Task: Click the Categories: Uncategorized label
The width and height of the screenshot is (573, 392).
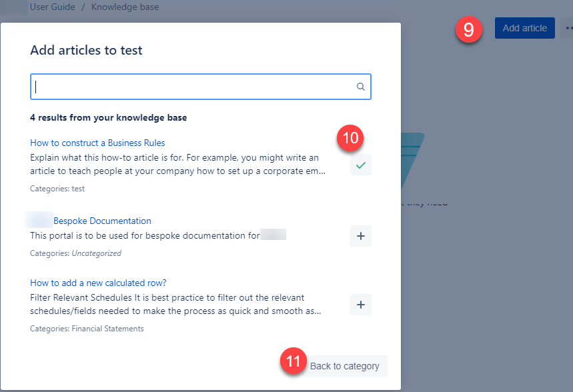Action: [x=75, y=253]
